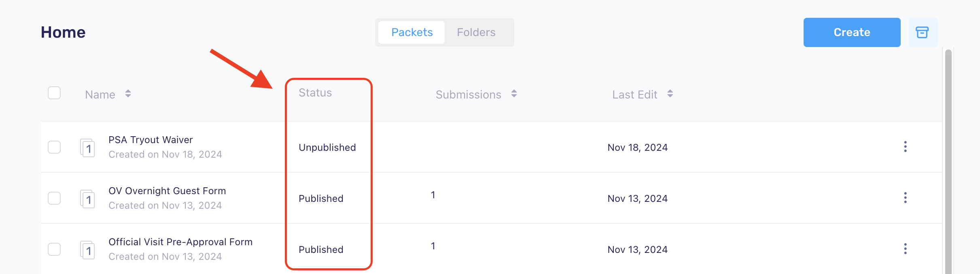Screen dimensions: 980x274
Task: Click the blue Create button
Action: click(852, 32)
